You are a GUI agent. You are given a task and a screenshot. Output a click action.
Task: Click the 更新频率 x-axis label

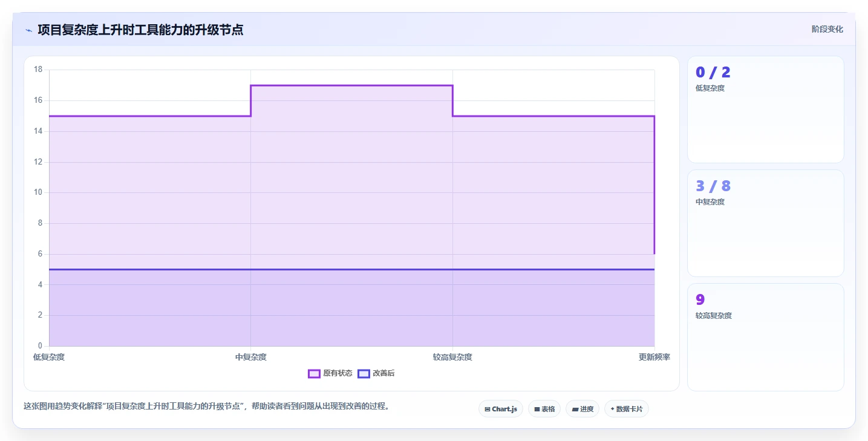tap(654, 357)
